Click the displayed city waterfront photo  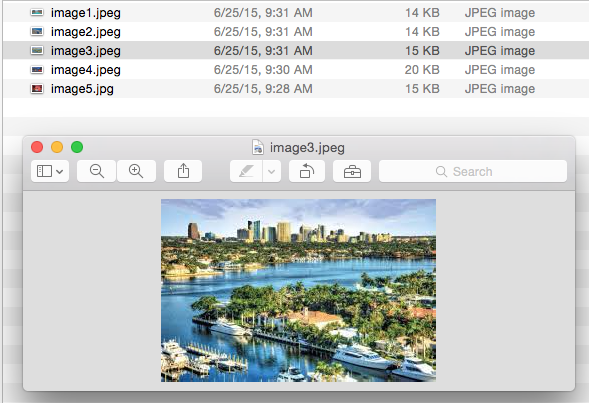point(299,290)
